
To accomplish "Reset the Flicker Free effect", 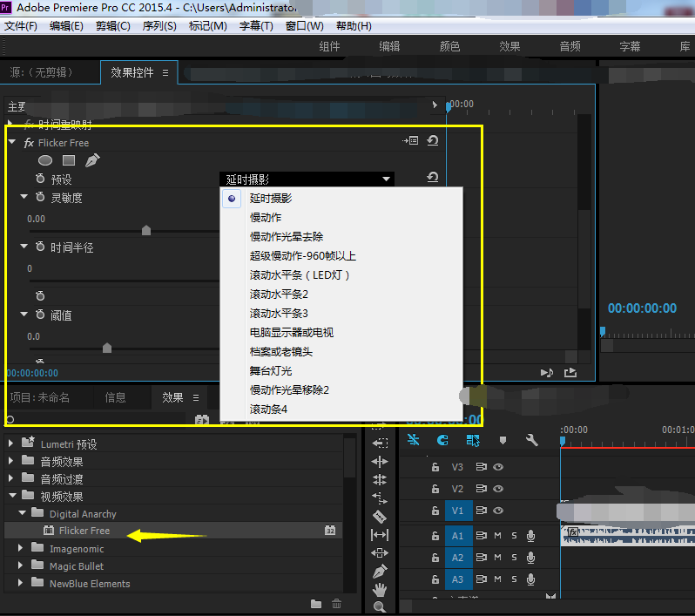I will [x=433, y=140].
